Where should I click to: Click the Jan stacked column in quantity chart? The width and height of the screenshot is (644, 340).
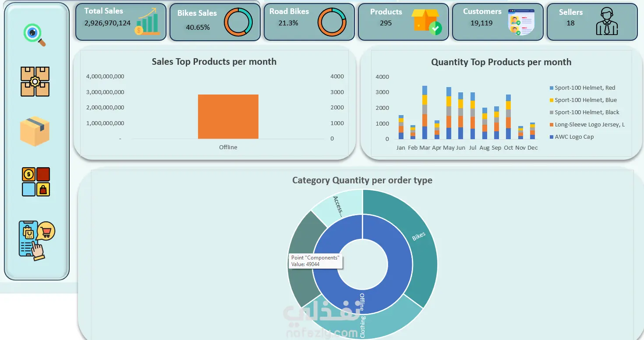pos(401,127)
